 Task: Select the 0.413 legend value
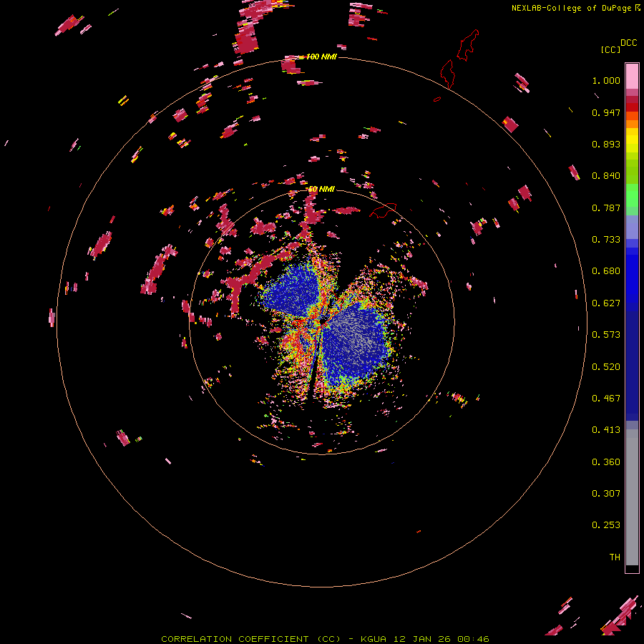pyautogui.click(x=606, y=430)
